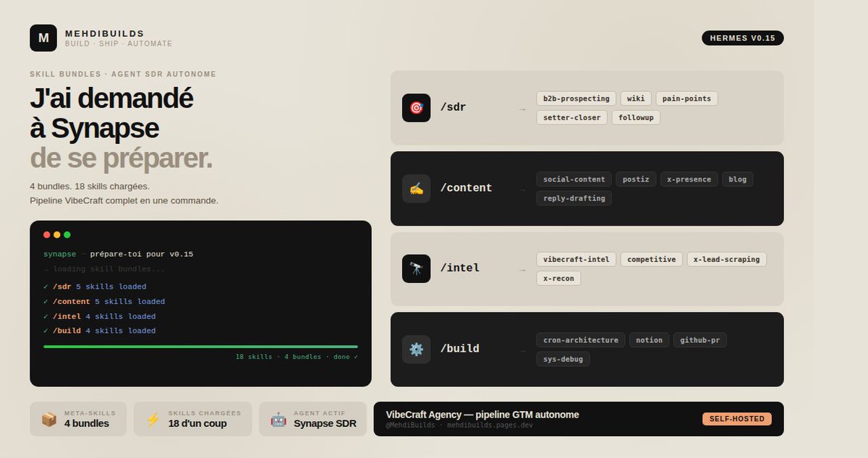
Task: Click the package icon beside 4 bundles
Action: [49, 420]
